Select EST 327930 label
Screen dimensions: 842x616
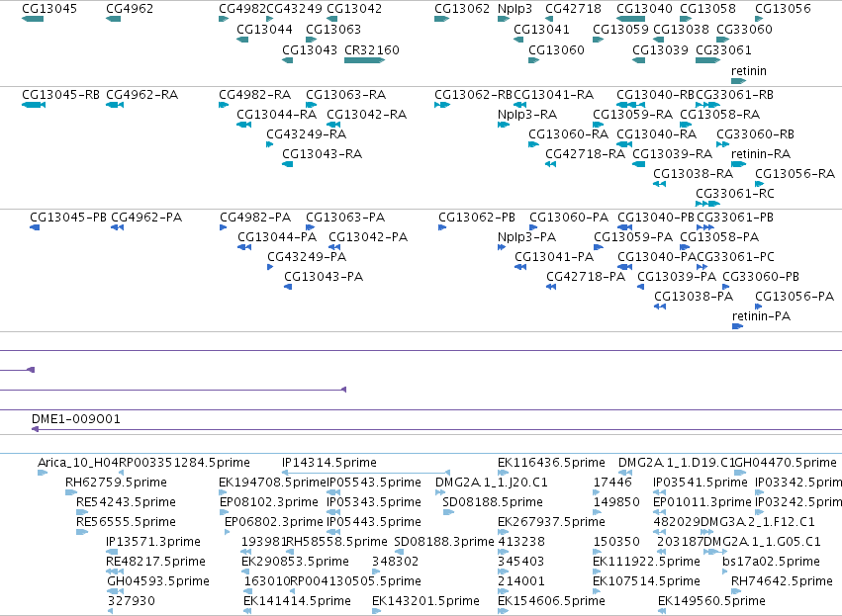[132, 601]
